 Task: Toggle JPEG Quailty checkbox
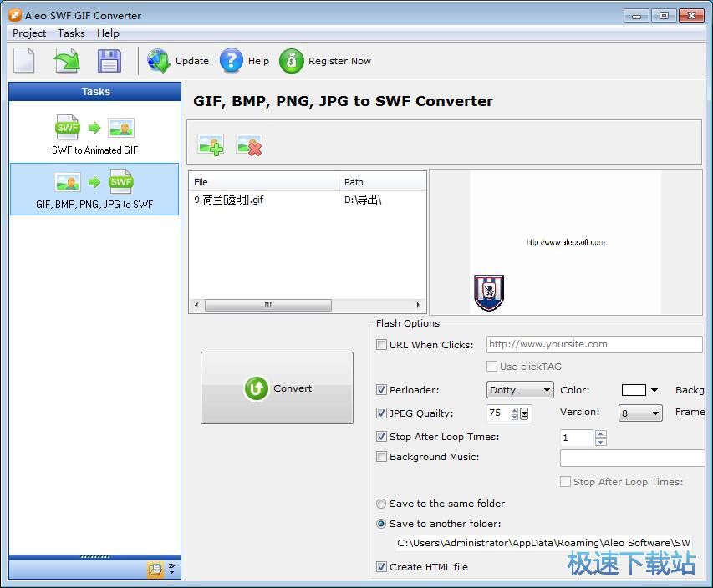(381, 413)
